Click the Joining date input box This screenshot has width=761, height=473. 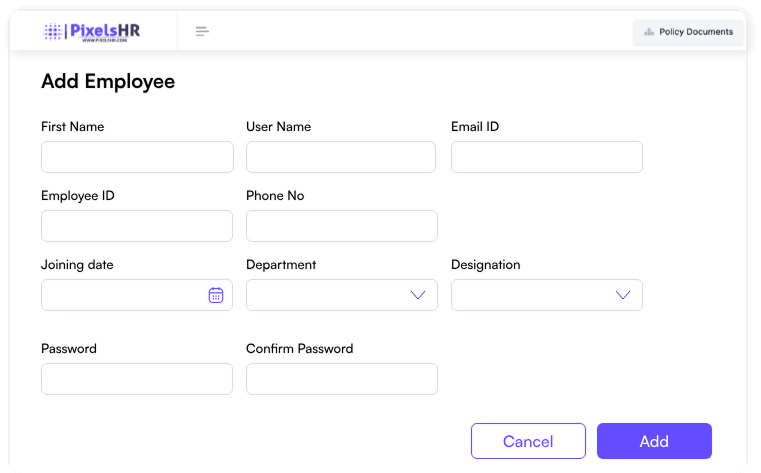point(122,295)
